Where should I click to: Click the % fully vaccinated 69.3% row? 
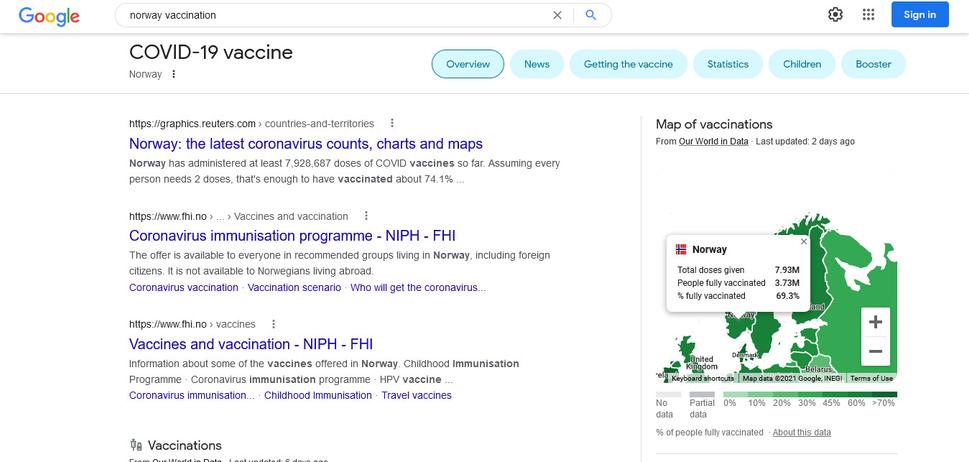738,296
